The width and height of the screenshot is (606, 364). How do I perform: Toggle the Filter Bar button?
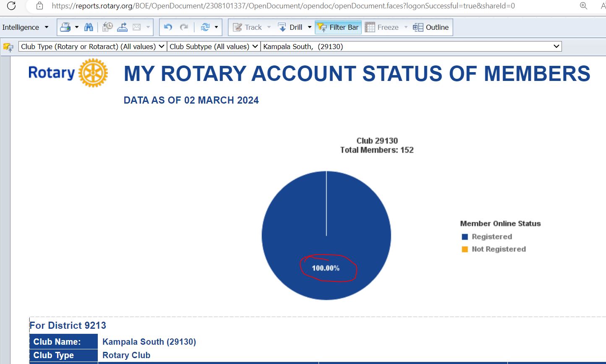338,27
